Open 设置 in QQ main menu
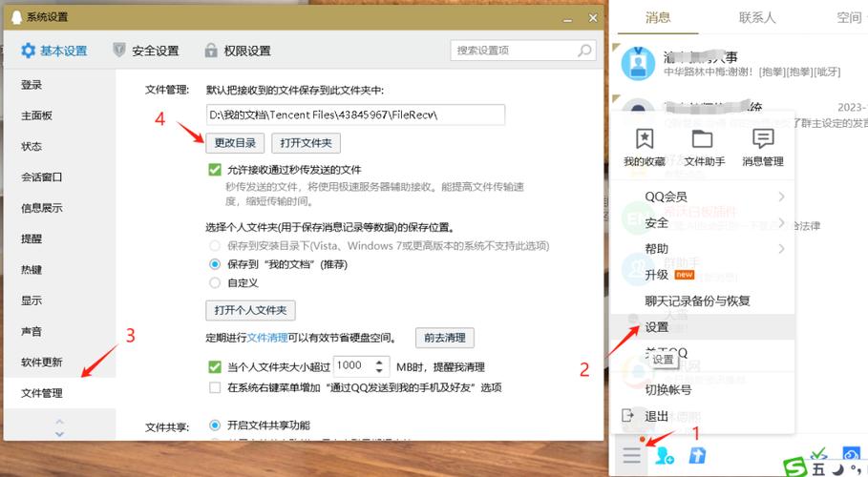 702,327
